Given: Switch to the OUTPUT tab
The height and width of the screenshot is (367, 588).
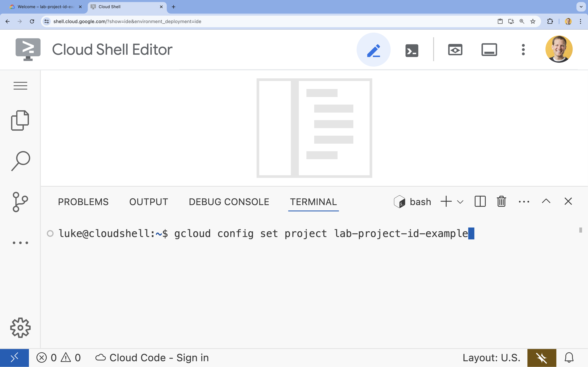Looking at the screenshot, I should click(149, 202).
